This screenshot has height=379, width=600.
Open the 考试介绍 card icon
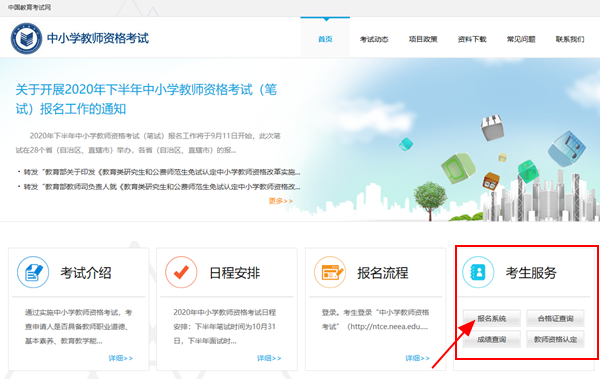pyautogui.click(x=33, y=272)
